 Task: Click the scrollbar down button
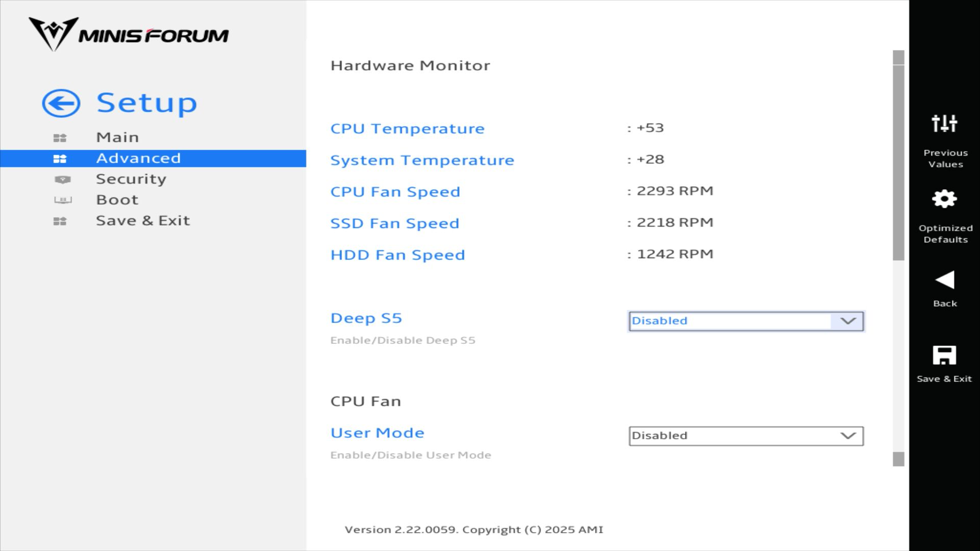pos(898,459)
